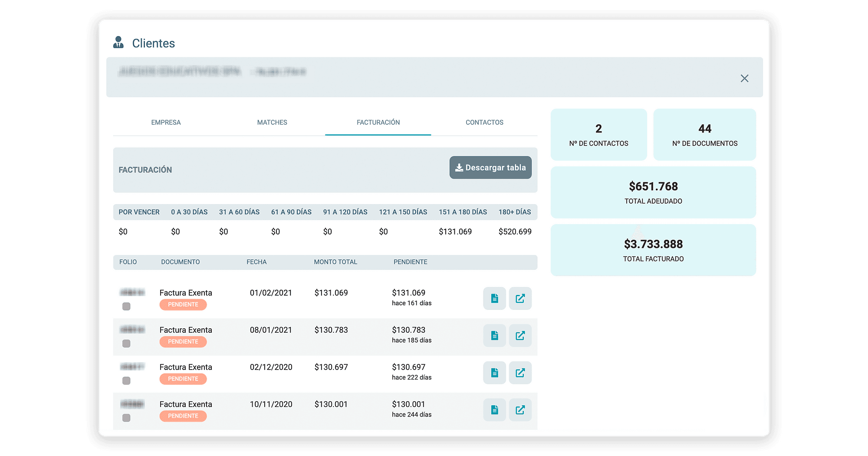Click 'hace 185 días' text
The image size is (868, 456).
(411, 340)
